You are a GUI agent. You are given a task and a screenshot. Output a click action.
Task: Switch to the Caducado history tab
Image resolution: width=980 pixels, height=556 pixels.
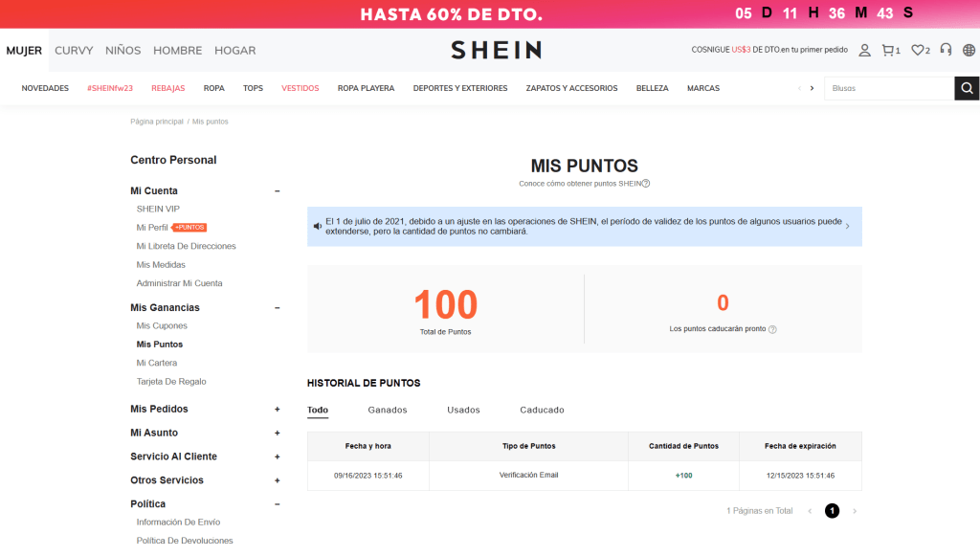point(542,410)
